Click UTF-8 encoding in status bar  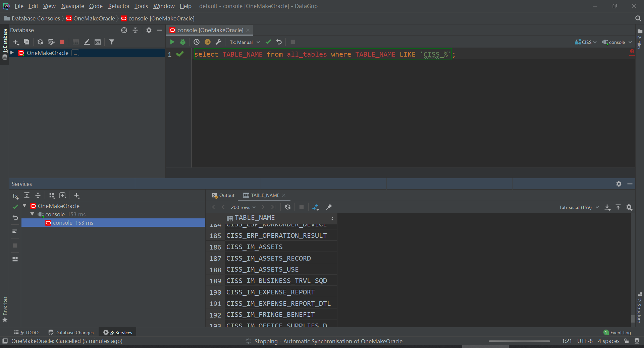pyautogui.click(x=585, y=341)
